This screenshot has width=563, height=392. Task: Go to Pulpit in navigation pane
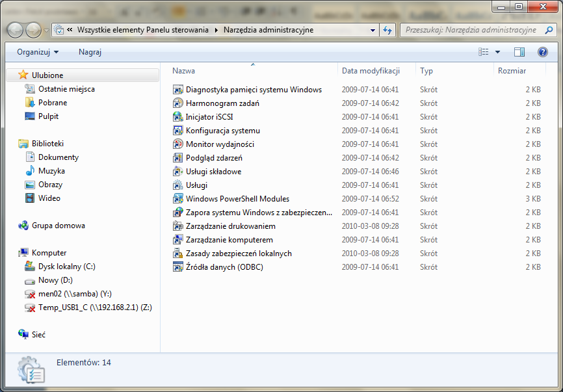(x=49, y=116)
